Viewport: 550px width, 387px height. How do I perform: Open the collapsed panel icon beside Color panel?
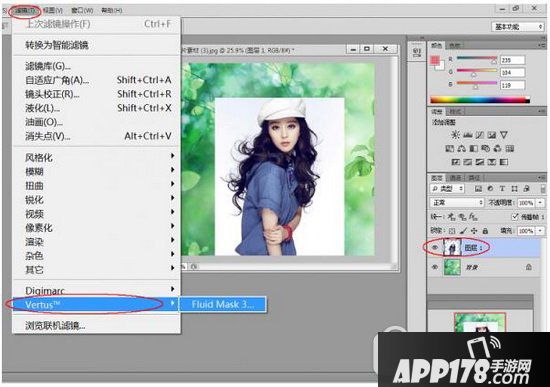pos(417,53)
